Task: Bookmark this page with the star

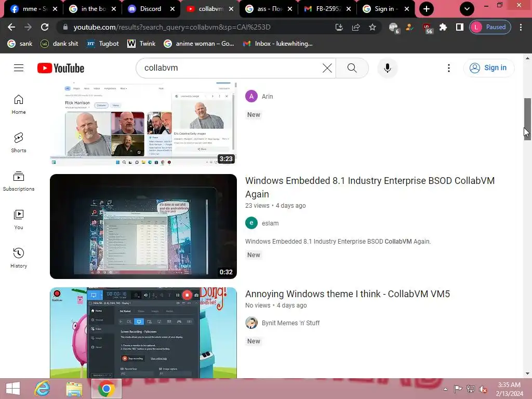Action: [x=372, y=27]
